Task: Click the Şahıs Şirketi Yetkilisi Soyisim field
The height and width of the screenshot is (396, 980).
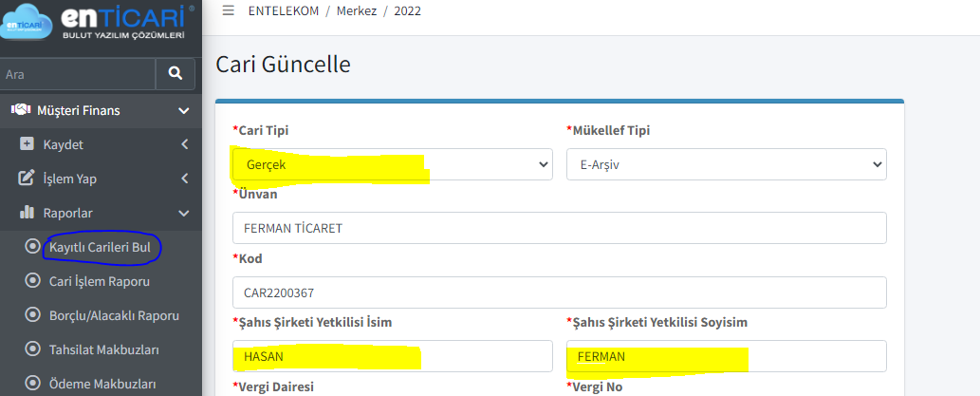Action: click(727, 356)
